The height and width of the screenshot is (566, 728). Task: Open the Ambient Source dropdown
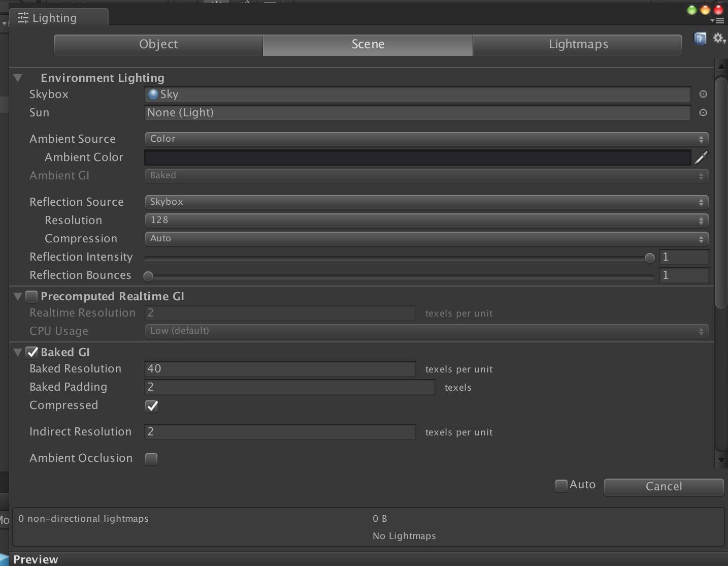click(x=426, y=139)
